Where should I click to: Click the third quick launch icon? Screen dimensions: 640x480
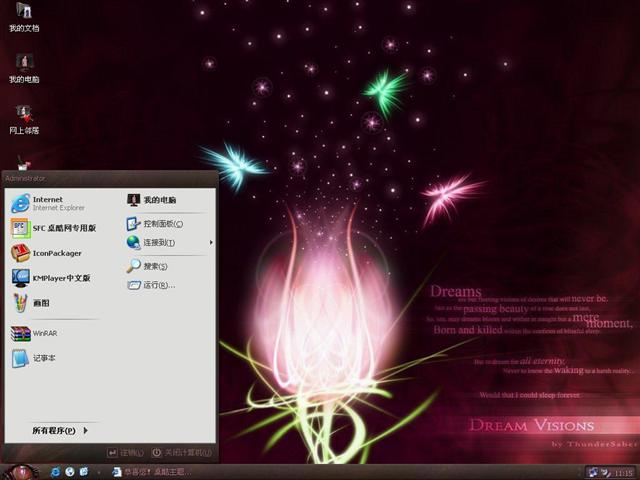pyautogui.click(x=84, y=472)
